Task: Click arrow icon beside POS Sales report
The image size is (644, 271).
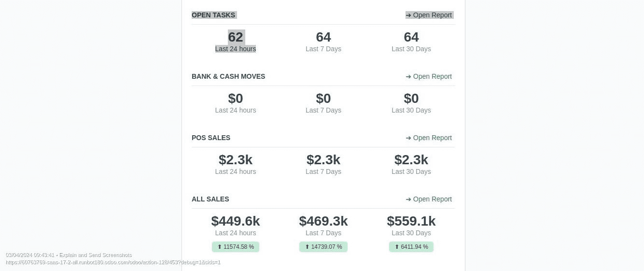Action: [408, 138]
